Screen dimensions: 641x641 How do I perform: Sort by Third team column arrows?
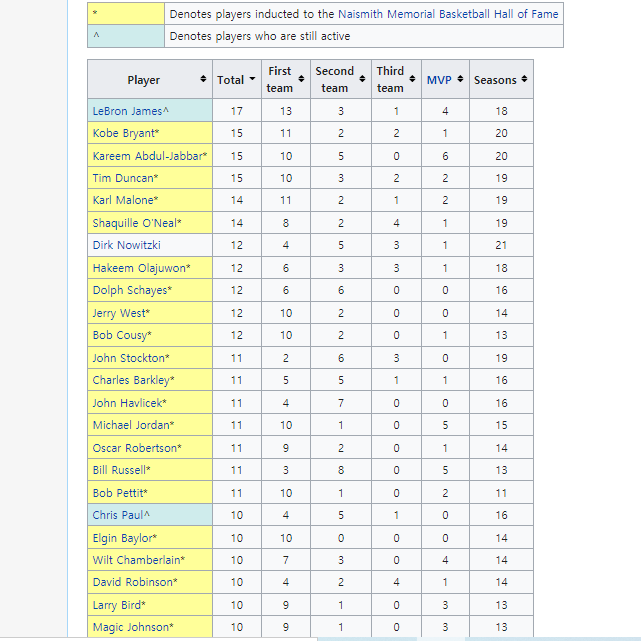coord(412,79)
